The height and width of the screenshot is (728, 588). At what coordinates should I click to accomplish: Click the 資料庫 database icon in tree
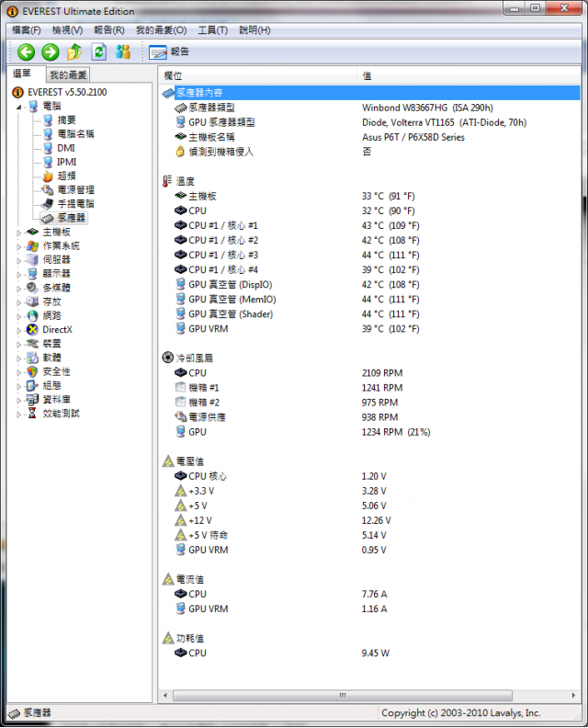32,399
